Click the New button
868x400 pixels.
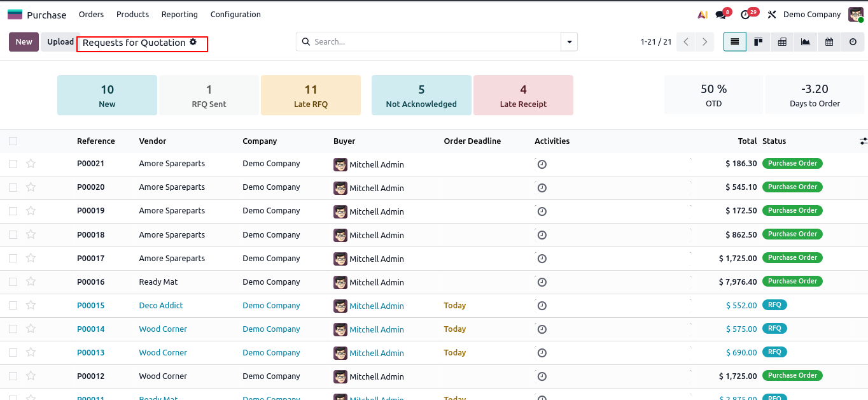pos(24,42)
